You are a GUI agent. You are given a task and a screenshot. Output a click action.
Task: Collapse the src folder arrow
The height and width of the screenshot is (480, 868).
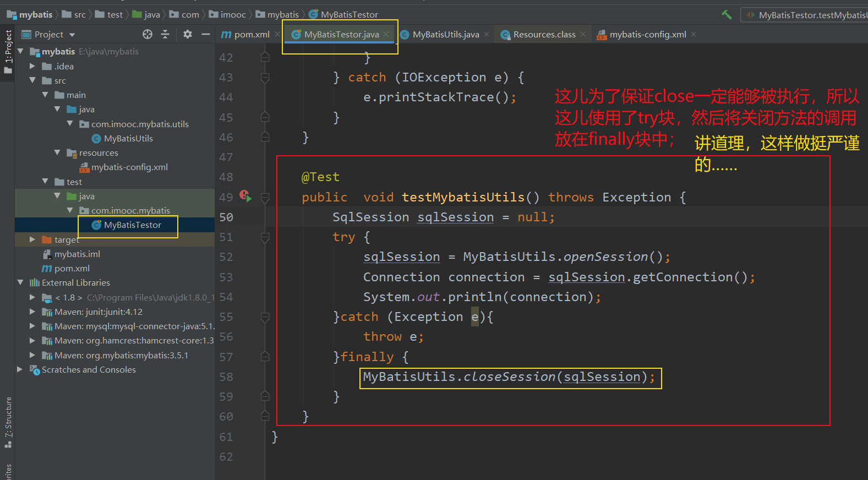(x=32, y=80)
